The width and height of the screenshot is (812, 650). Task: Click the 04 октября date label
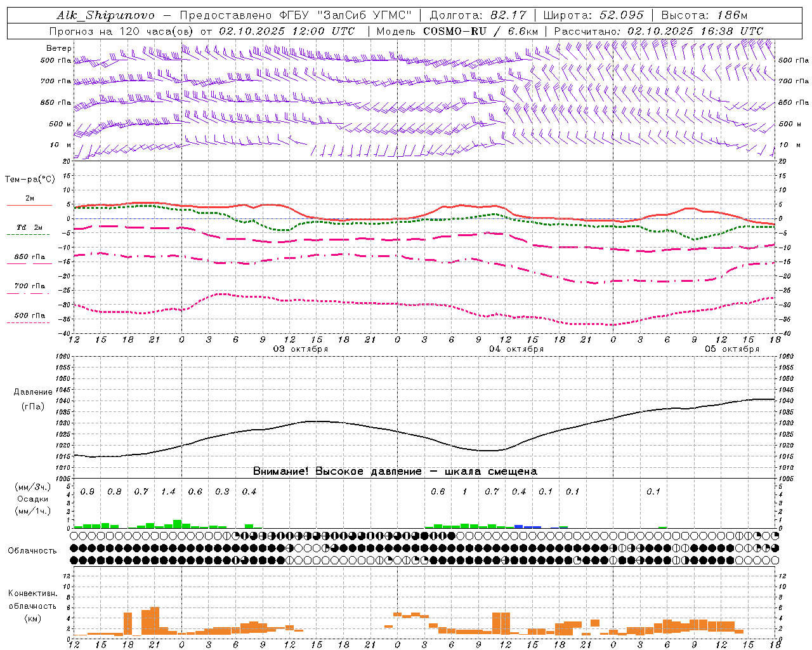coord(516,349)
